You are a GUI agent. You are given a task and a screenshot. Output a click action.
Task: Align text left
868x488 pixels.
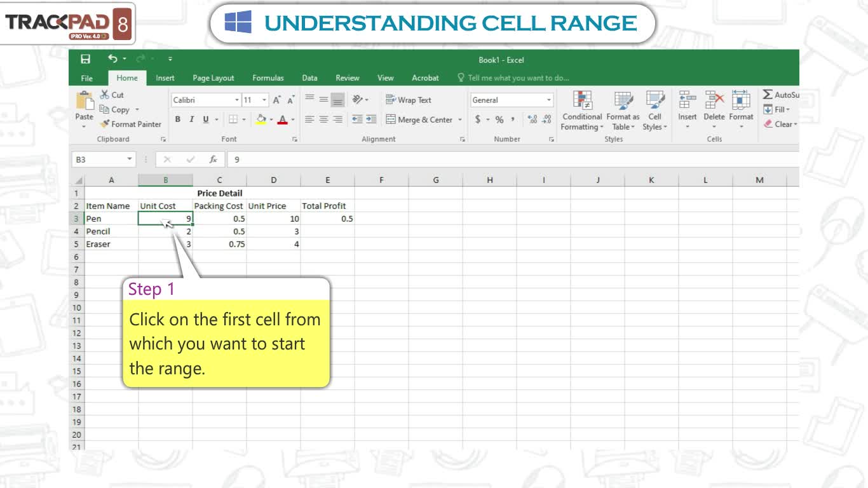pyautogui.click(x=309, y=119)
